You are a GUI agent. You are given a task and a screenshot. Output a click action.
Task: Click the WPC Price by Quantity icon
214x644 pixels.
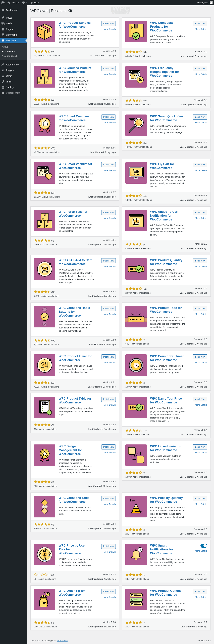tap(136, 507)
